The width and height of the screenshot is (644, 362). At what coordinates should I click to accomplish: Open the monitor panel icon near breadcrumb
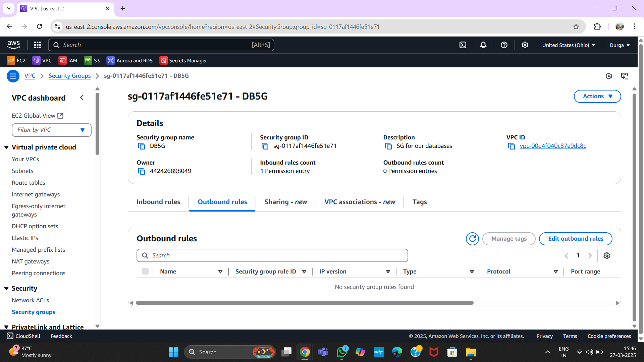[625, 76]
